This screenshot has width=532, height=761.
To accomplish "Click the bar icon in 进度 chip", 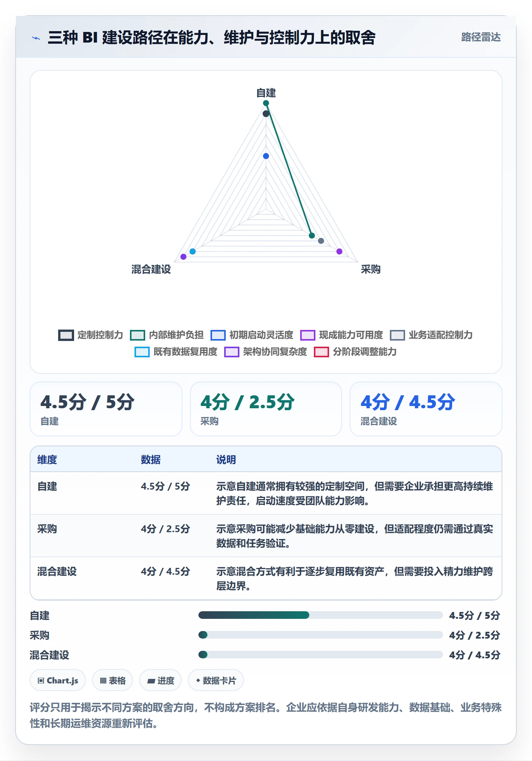I will [x=151, y=681].
